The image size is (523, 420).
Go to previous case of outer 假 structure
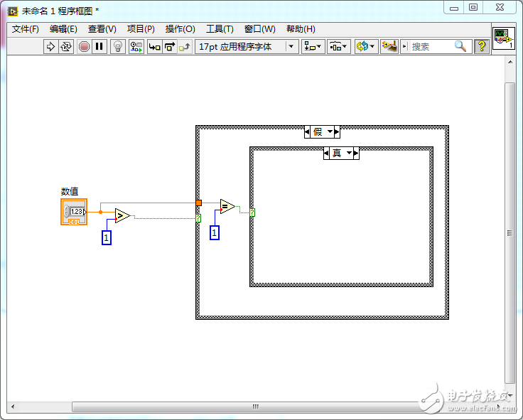307,131
